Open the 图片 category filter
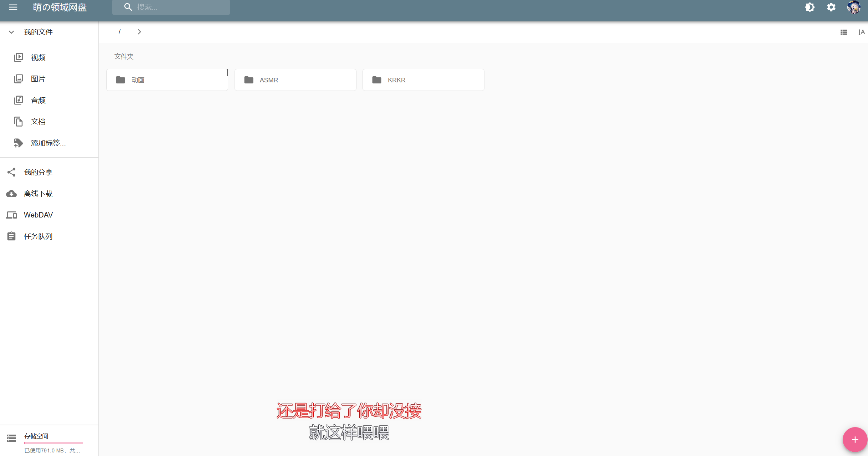This screenshot has width=868, height=456. click(38, 79)
